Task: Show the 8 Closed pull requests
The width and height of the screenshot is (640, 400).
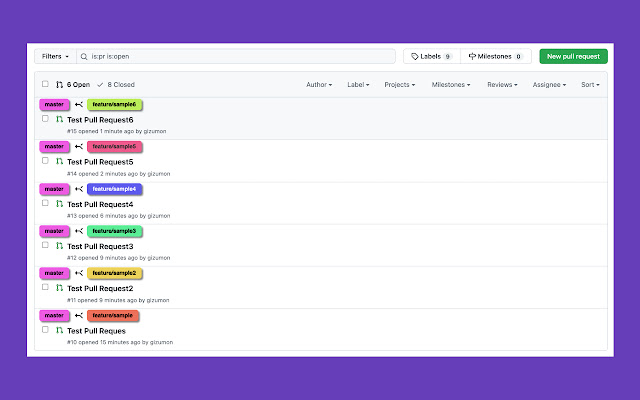Action: [116, 84]
